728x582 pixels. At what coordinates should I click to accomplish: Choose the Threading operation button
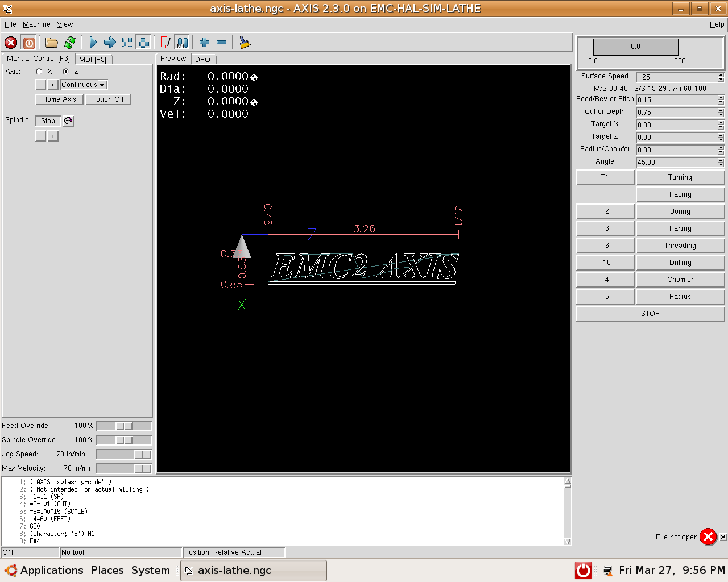tap(680, 246)
